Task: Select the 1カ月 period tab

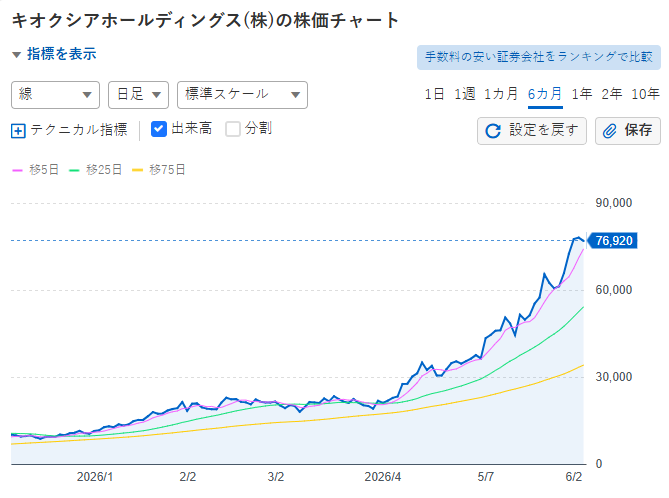Action: [x=501, y=94]
